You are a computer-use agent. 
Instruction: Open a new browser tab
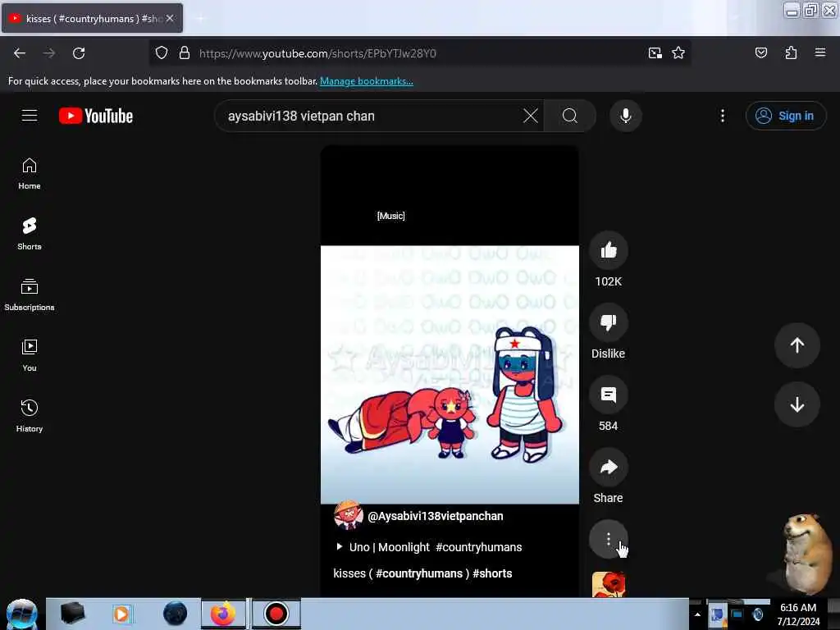[x=200, y=18]
